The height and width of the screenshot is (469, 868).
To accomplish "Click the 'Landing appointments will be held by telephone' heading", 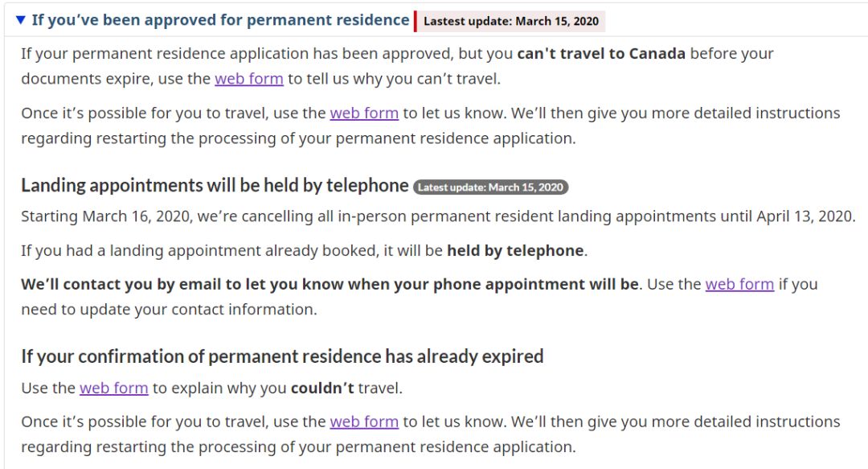I will pyautogui.click(x=215, y=185).
